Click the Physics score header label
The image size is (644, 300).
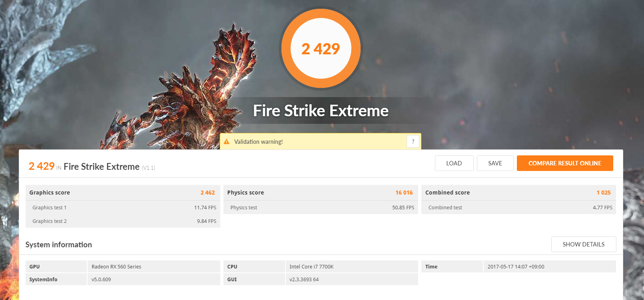(x=245, y=193)
